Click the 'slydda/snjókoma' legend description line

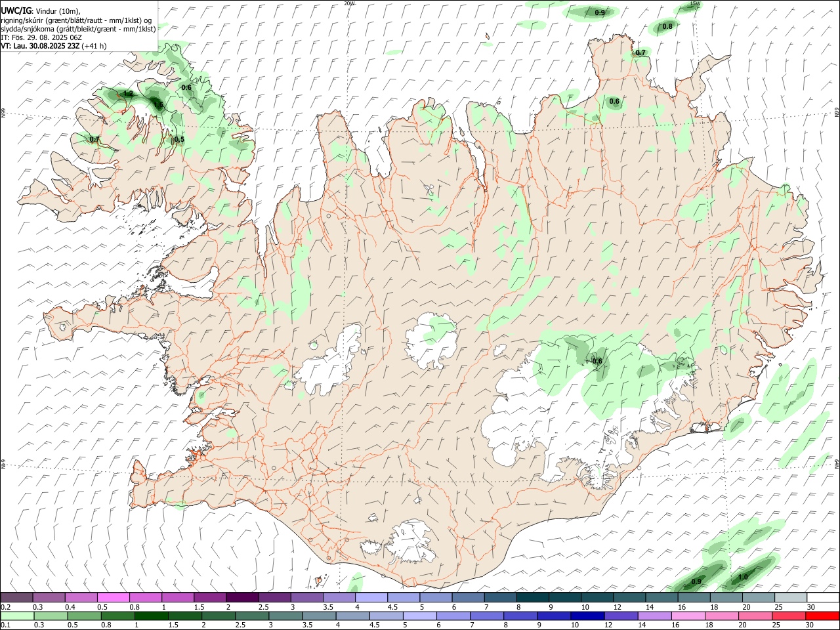pos(78,29)
